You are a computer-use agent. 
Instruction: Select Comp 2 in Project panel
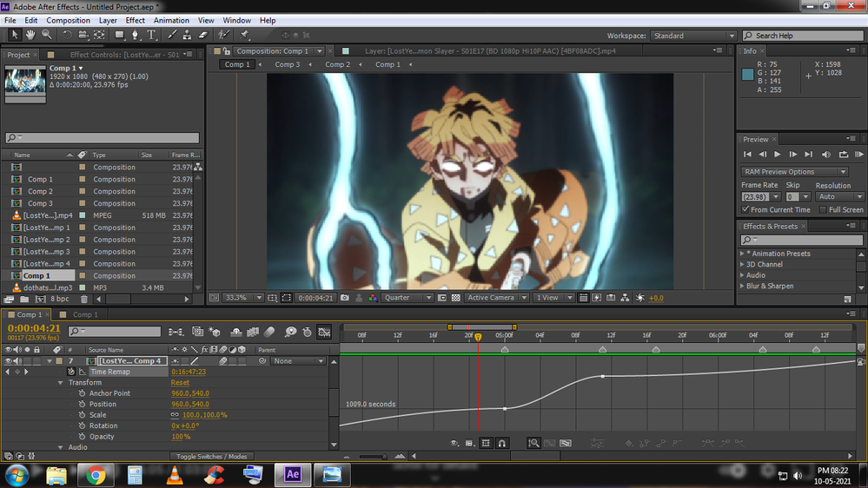pyautogui.click(x=40, y=191)
